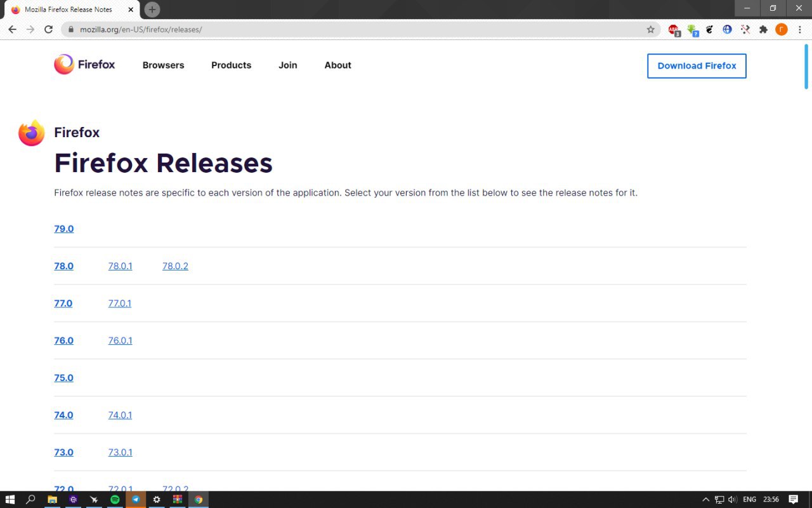Open release notes for version 74.0

[x=63, y=415]
